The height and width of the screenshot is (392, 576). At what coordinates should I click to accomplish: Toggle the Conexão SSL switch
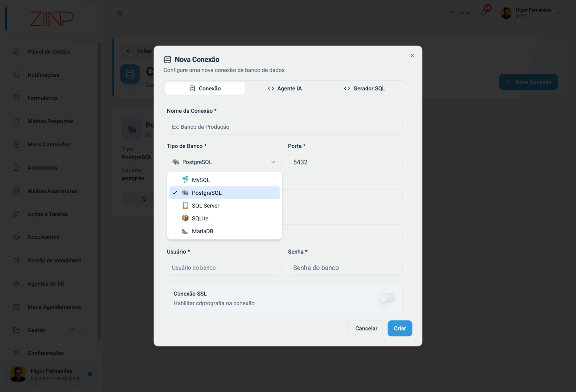[x=387, y=298]
